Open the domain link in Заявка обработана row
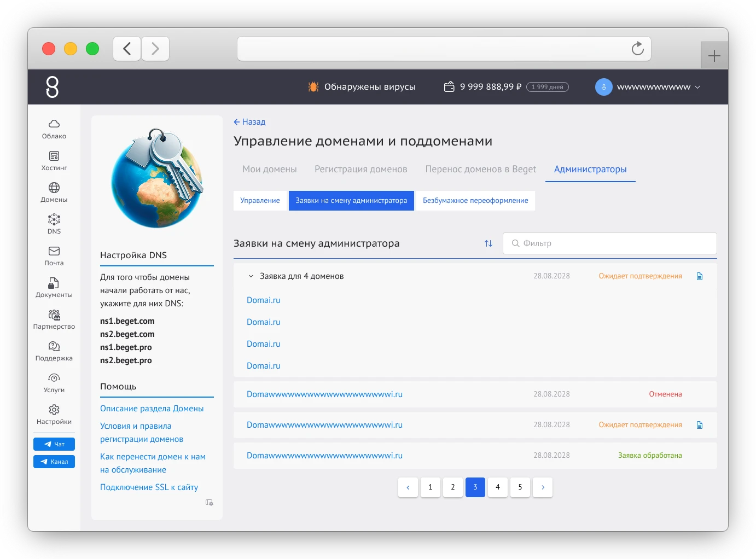This screenshot has height=559, width=756. pyautogui.click(x=324, y=456)
